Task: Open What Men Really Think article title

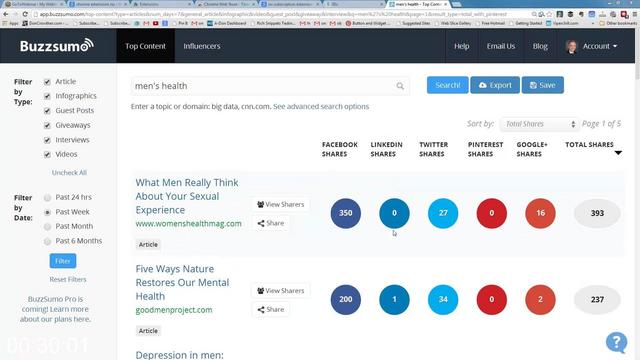Action: tap(187, 196)
